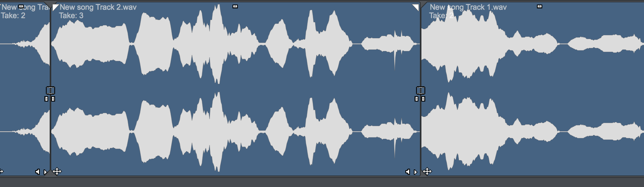This screenshot has width=644, height=187.
Task: Click the small top handle on Track 2.wav clip
Action: click(x=235, y=6)
